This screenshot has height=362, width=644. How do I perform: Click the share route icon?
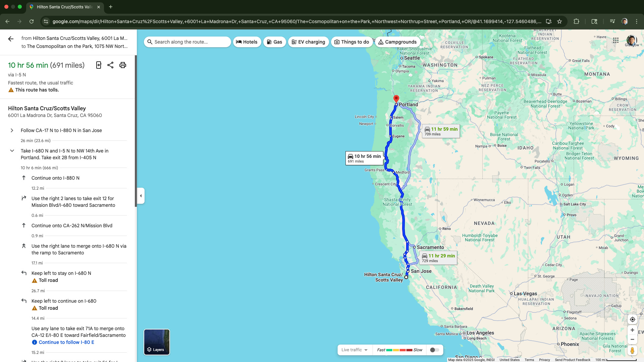pyautogui.click(x=110, y=65)
